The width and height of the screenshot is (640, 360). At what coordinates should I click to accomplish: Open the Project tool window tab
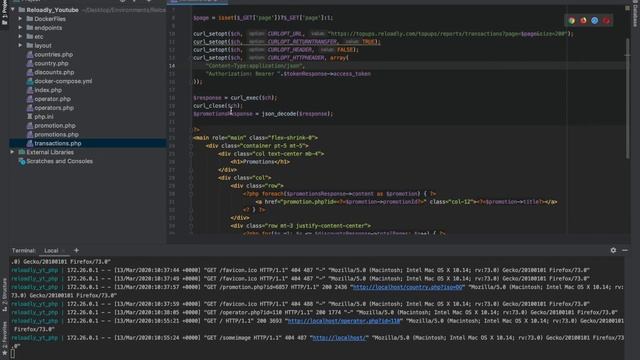(4, 12)
